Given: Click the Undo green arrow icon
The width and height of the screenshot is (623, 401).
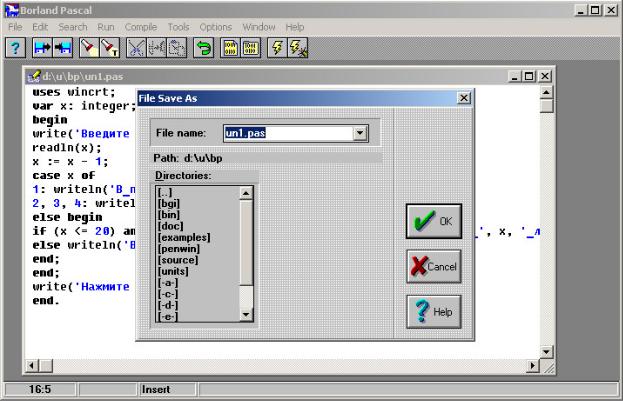Looking at the screenshot, I should (203, 48).
